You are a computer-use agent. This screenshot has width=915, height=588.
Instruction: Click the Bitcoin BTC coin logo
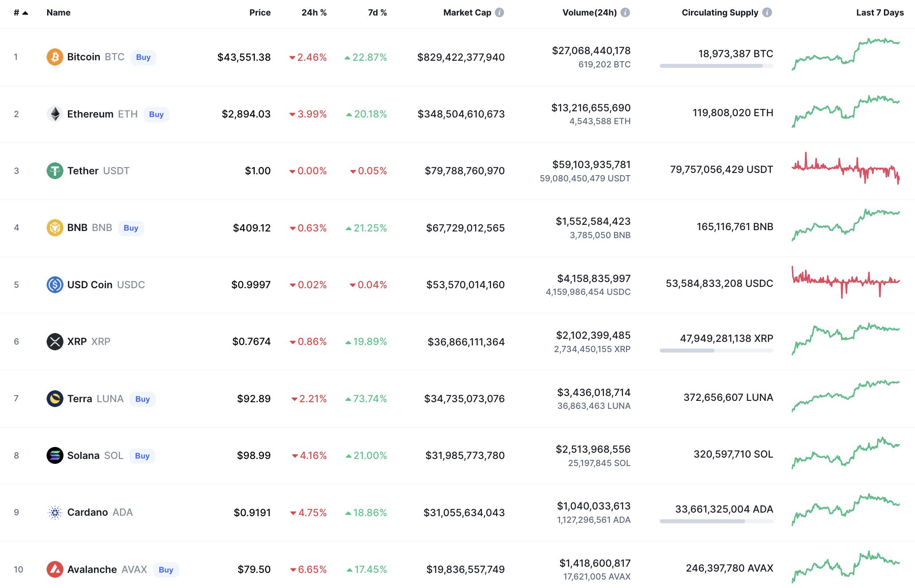54,57
